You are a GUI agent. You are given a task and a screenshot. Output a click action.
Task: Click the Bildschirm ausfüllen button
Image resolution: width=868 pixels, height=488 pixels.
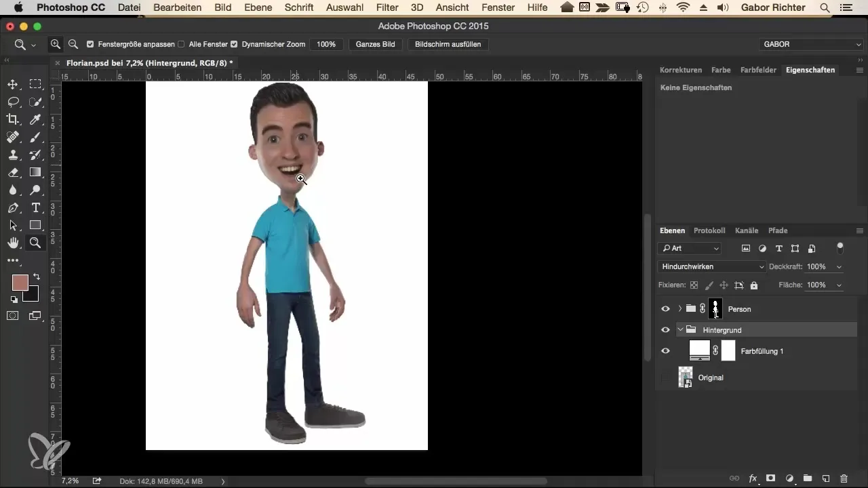click(448, 44)
